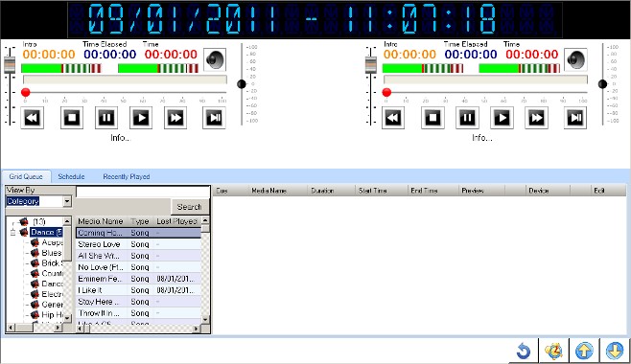Open the View By Category dropdown
This screenshot has height=364, width=631.
pyautogui.click(x=67, y=201)
